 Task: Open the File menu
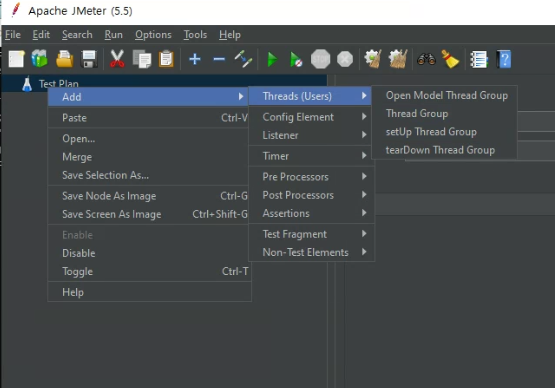click(13, 35)
